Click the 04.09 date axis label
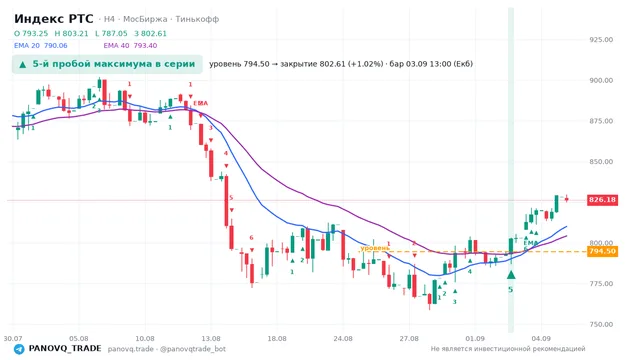The width and height of the screenshot is (640, 360). pyautogui.click(x=541, y=338)
